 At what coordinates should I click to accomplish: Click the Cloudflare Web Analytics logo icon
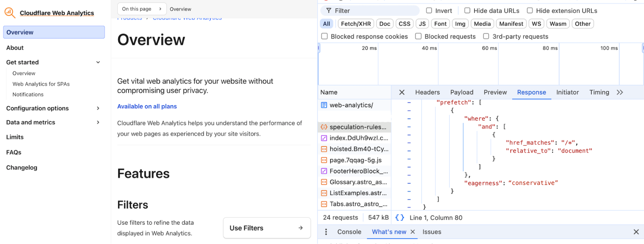[x=10, y=13]
